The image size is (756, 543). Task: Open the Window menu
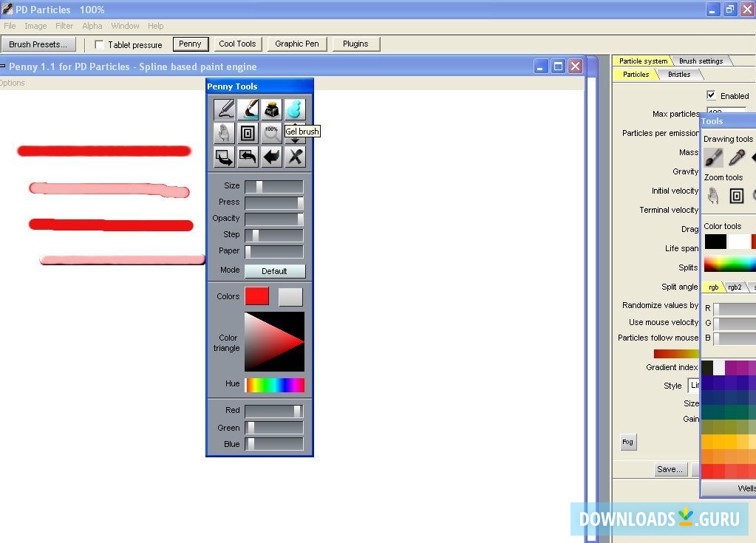point(125,26)
